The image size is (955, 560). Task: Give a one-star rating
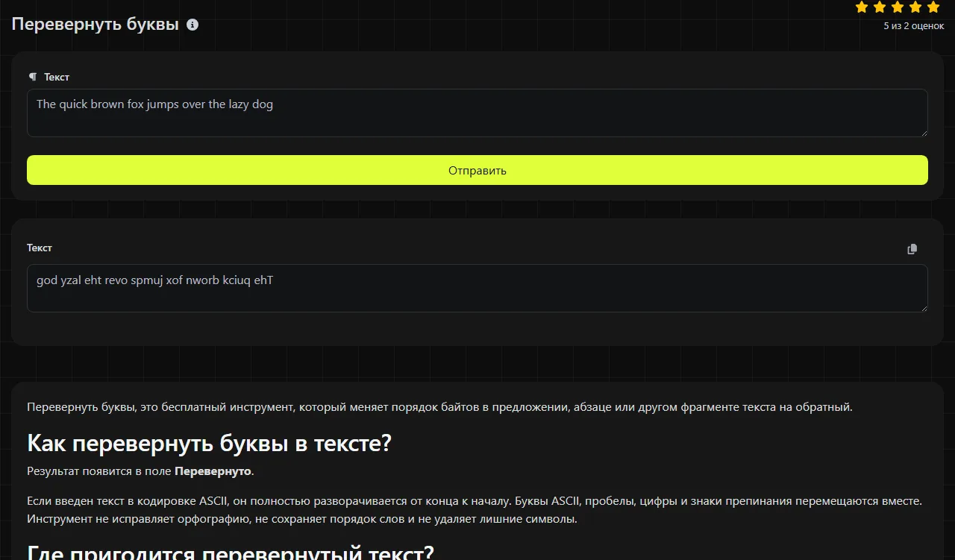[862, 7]
